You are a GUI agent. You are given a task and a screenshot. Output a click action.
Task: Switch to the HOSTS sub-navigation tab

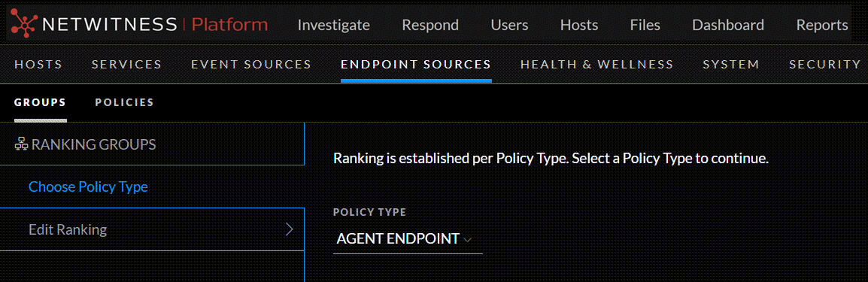click(38, 65)
